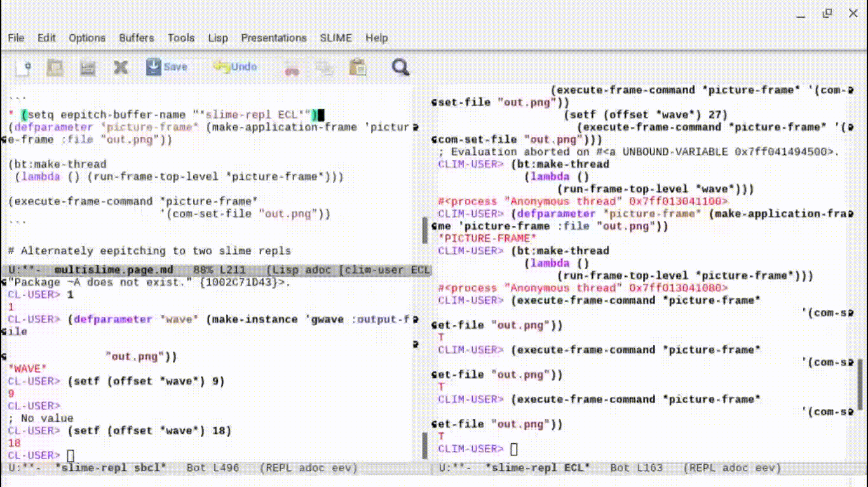Image resolution: width=868 pixels, height=487 pixels.
Task: Expand the Lisp menu
Action: [x=218, y=38]
